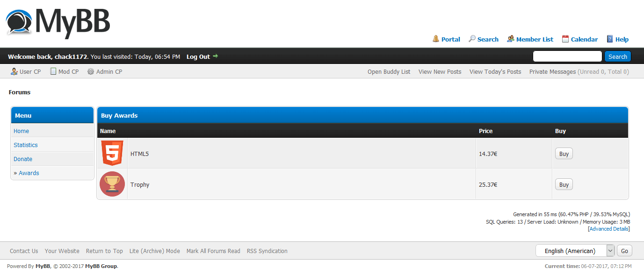Click the Mod CP document icon

(x=53, y=71)
